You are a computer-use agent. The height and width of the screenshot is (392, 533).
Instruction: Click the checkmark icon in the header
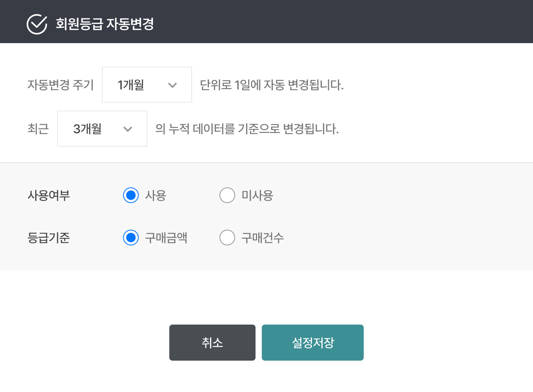pos(36,24)
